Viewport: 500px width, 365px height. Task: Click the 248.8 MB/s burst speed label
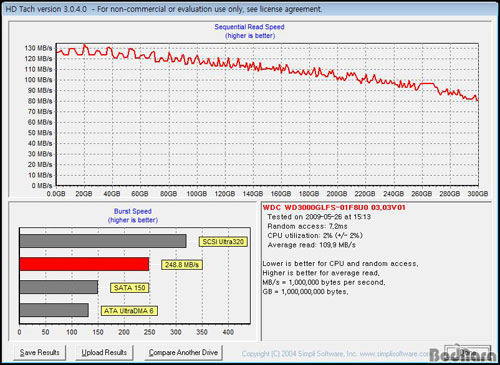point(182,265)
